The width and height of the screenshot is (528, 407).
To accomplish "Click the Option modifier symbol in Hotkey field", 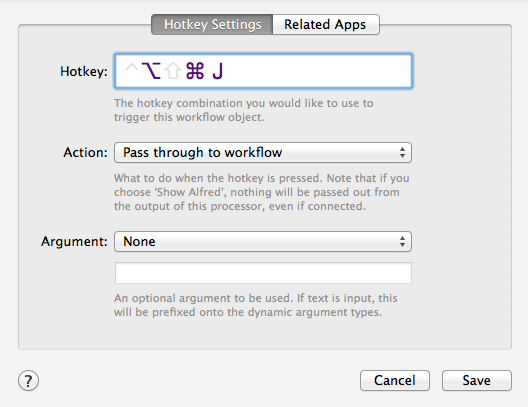I will [x=151, y=71].
